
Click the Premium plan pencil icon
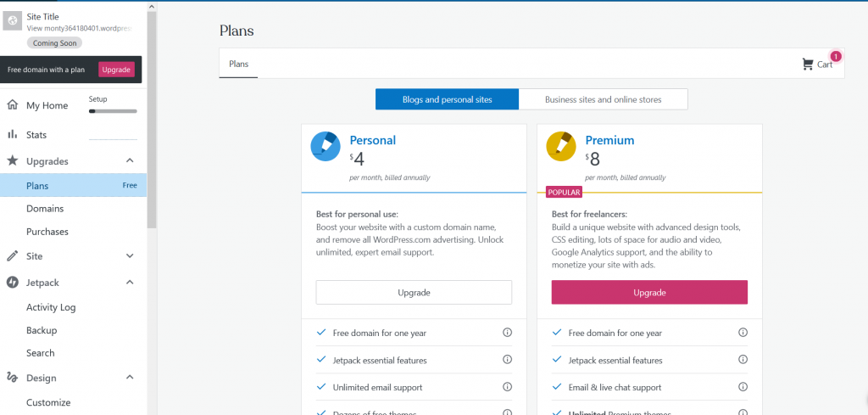[x=561, y=146]
